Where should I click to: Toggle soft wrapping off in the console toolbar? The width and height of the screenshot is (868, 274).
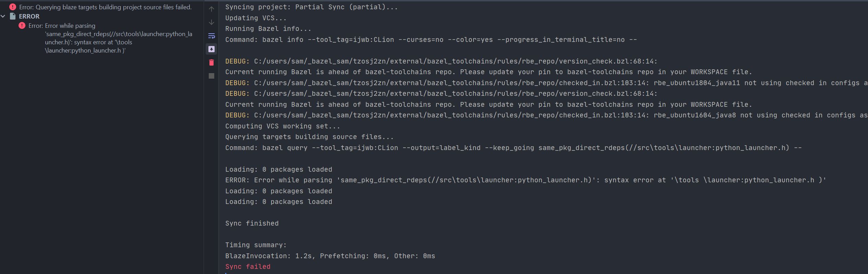pos(211,36)
